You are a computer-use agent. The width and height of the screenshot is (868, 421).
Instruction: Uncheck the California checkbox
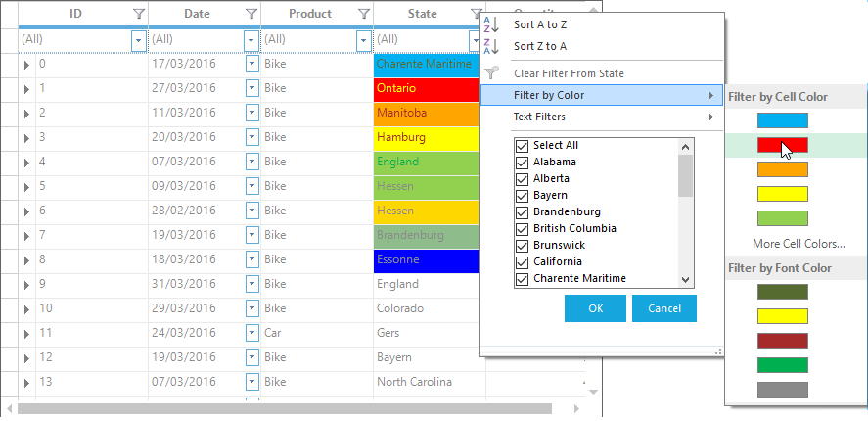522,262
